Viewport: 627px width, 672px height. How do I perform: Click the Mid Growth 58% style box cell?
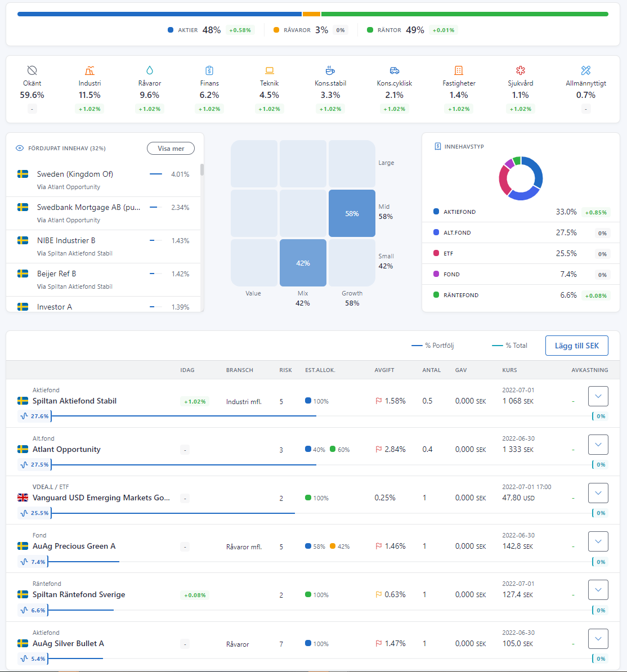[x=352, y=213]
